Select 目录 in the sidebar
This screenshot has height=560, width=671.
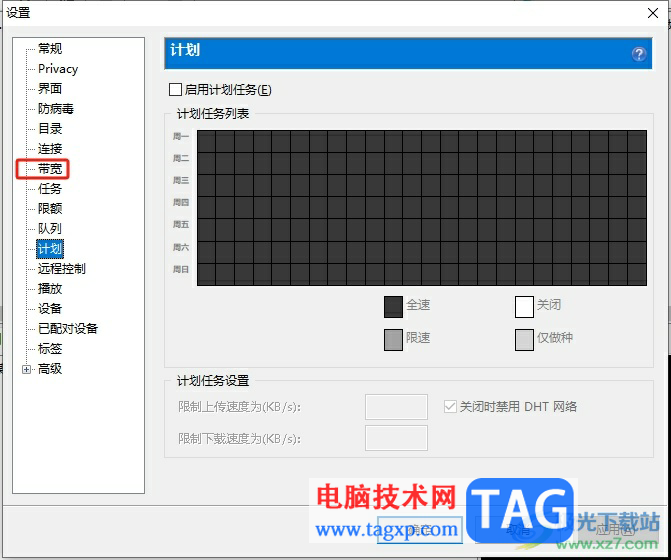click(50, 128)
